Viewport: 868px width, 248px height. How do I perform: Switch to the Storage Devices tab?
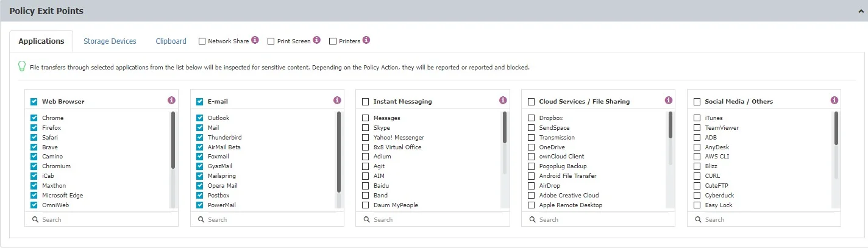110,41
